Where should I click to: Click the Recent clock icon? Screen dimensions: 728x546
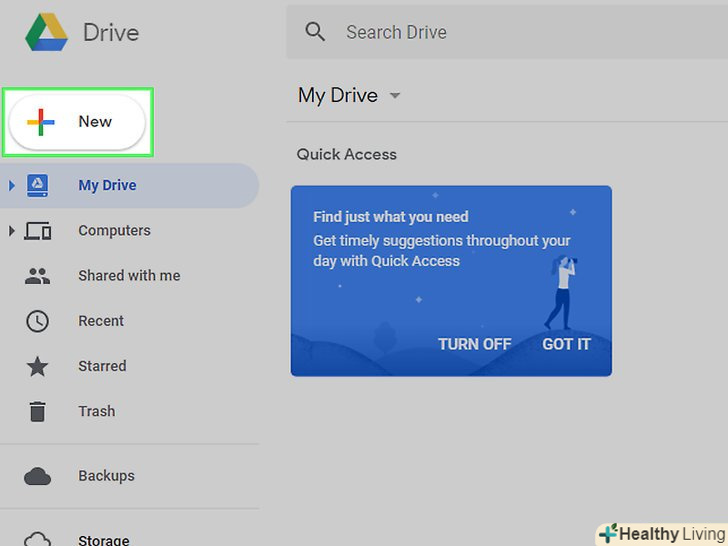click(37, 321)
